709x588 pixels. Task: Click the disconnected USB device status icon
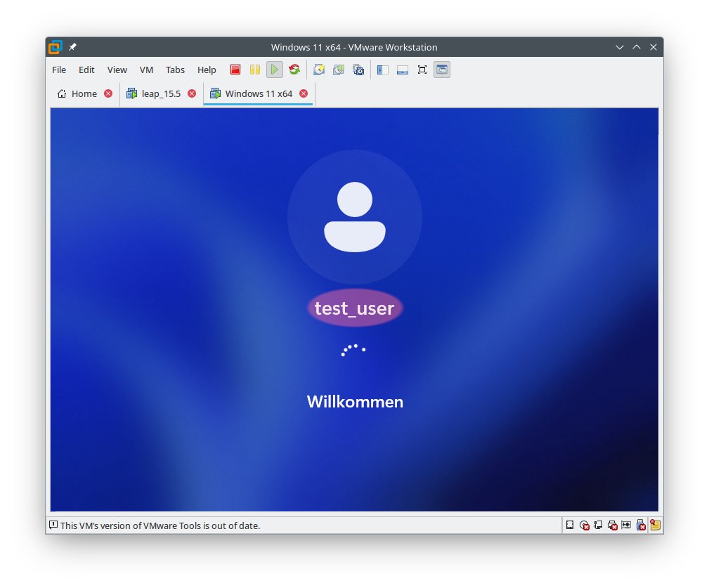[641, 525]
